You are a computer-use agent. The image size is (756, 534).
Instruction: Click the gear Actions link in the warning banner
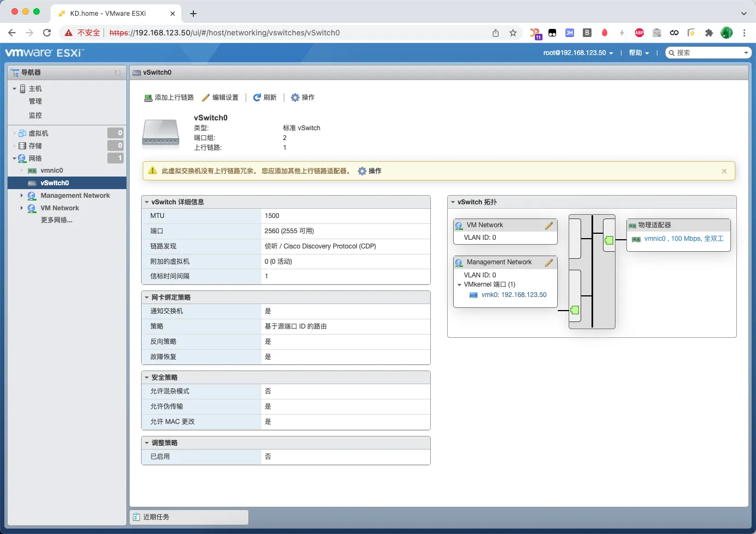point(369,171)
